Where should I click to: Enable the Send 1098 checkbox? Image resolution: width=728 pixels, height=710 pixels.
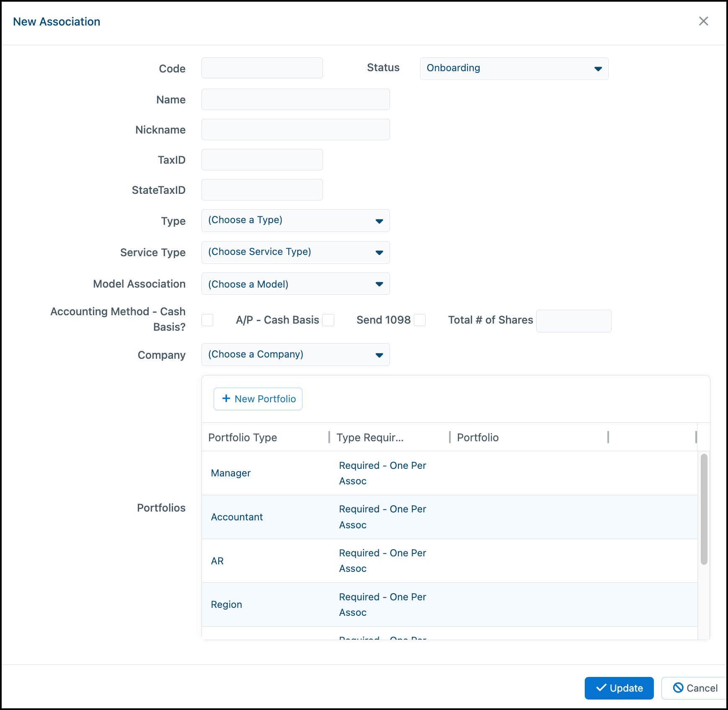point(420,320)
